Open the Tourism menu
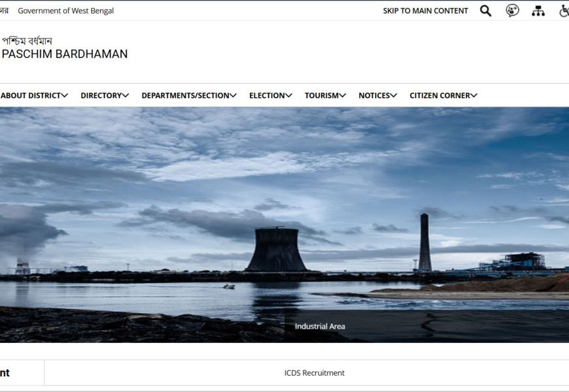The height and width of the screenshot is (392, 569). (x=325, y=95)
